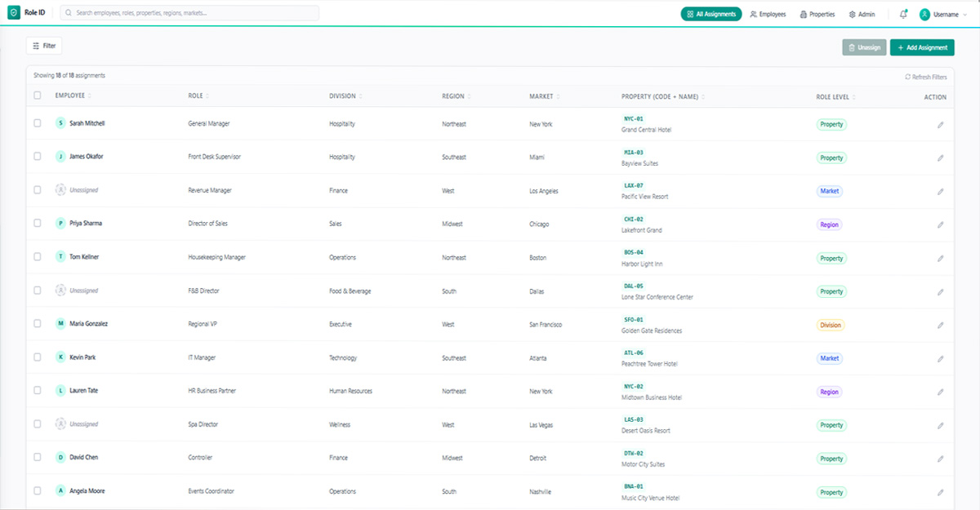
Task: Go to the Properties tab
Action: point(817,14)
